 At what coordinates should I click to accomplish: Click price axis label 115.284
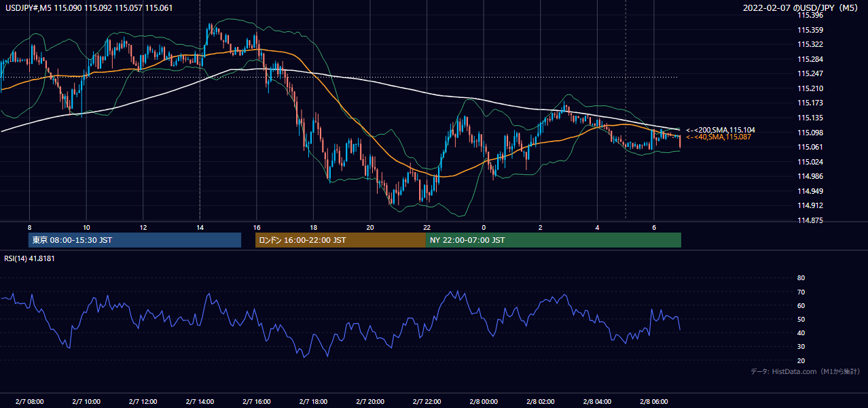coord(810,59)
